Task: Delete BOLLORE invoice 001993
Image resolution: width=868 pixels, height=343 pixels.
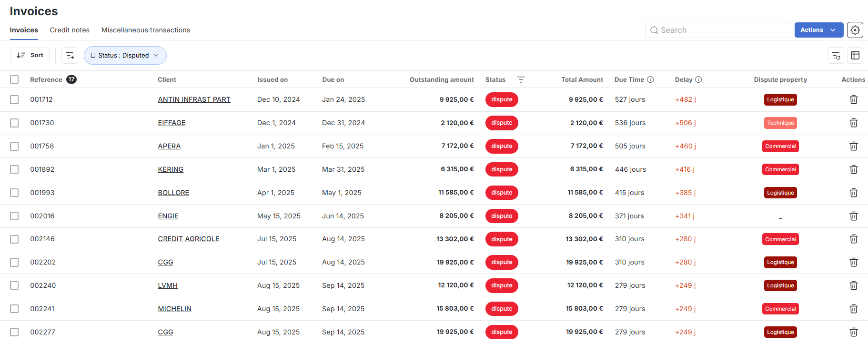Action: click(x=854, y=193)
